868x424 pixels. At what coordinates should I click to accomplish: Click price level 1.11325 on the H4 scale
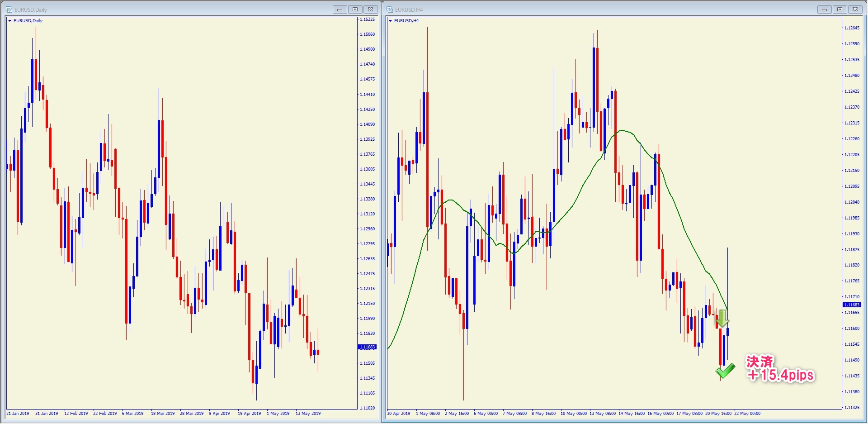pos(852,408)
